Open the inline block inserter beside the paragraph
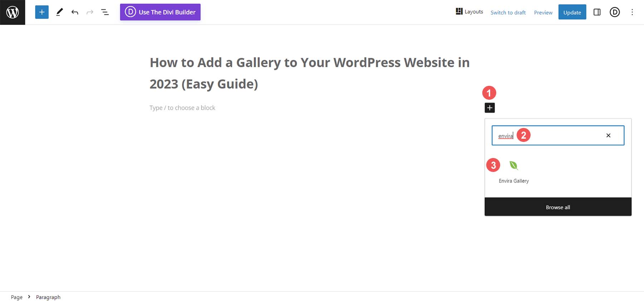 point(489,107)
